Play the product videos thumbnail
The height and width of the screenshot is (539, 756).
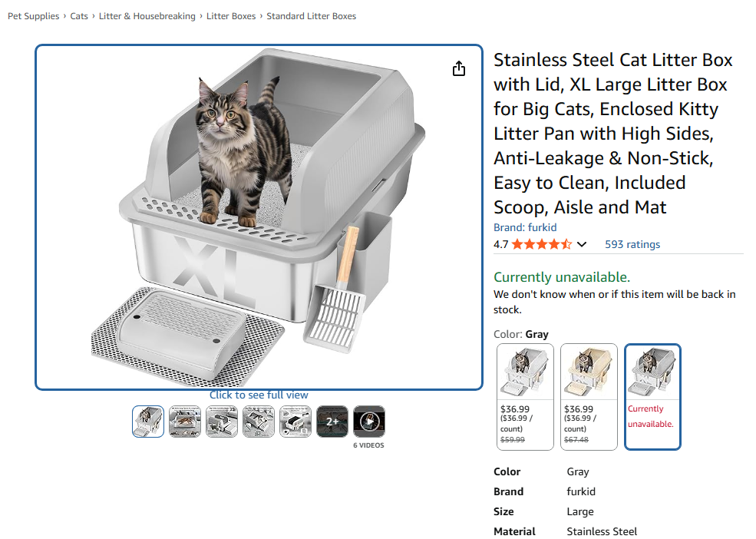[369, 422]
